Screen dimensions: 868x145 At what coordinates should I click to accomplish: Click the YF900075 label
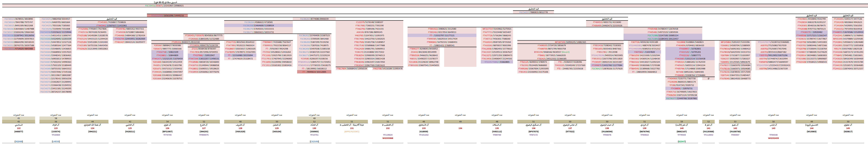click(x=204, y=135)
